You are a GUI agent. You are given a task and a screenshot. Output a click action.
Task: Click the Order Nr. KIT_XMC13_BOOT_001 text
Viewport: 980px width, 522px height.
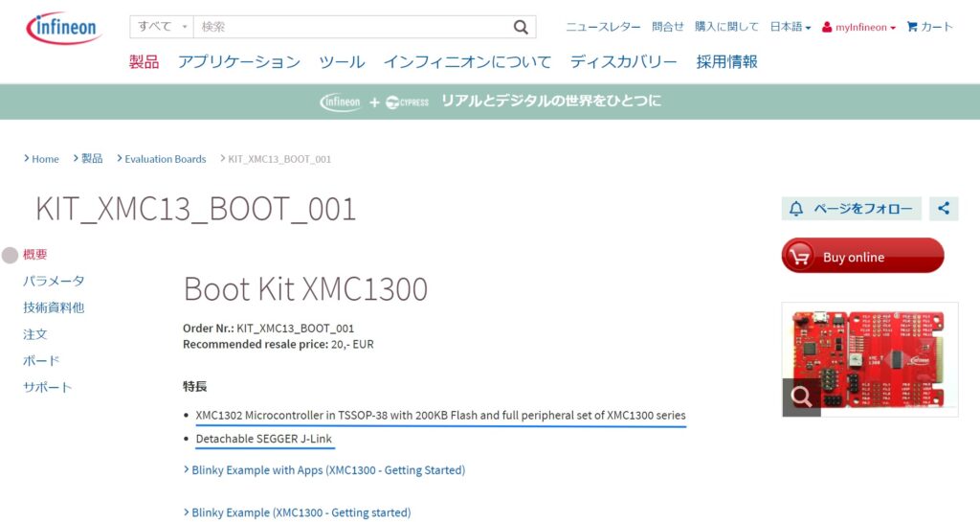point(269,329)
